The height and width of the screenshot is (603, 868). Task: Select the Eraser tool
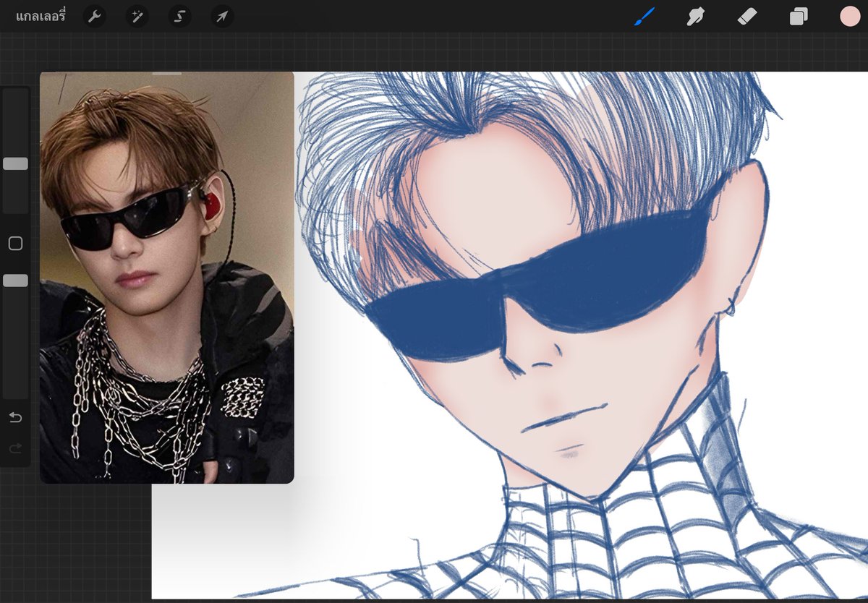pos(747,17)
